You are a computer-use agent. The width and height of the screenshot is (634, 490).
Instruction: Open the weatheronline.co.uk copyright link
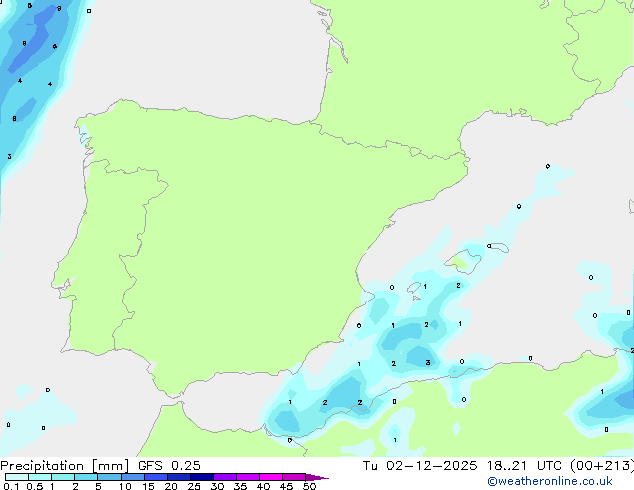pyautogui.click(x=550, y=481)
